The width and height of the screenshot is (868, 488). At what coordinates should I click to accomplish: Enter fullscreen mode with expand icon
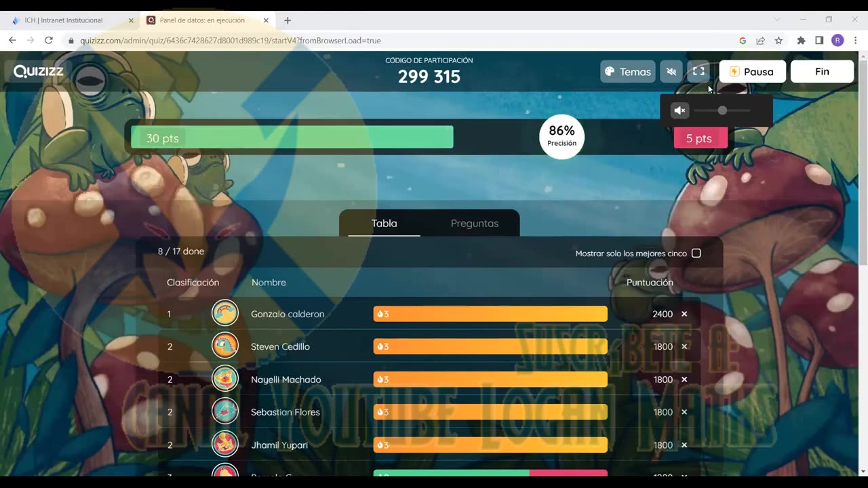point(698,71)
